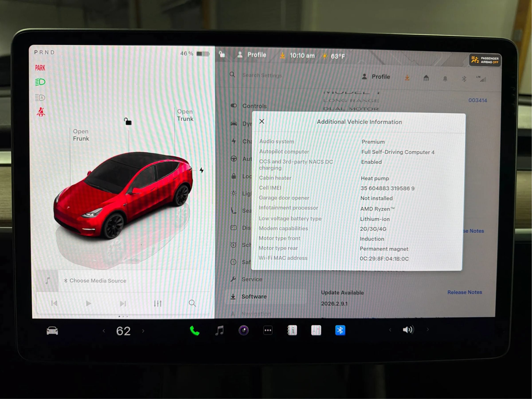Tap the LTE signal strength icon
Image resolution: width=532 pixels, height=399 pixels.
[x=481, y=79]
